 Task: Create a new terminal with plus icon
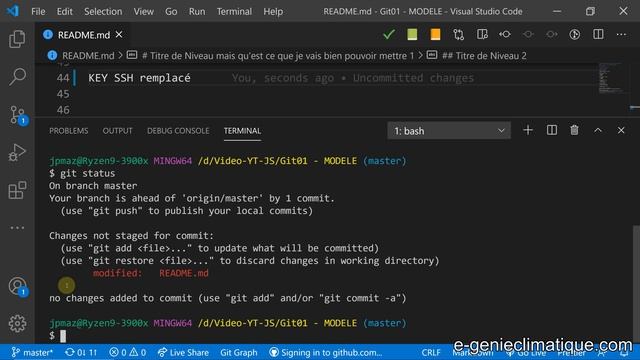click(x=528, y=130)
